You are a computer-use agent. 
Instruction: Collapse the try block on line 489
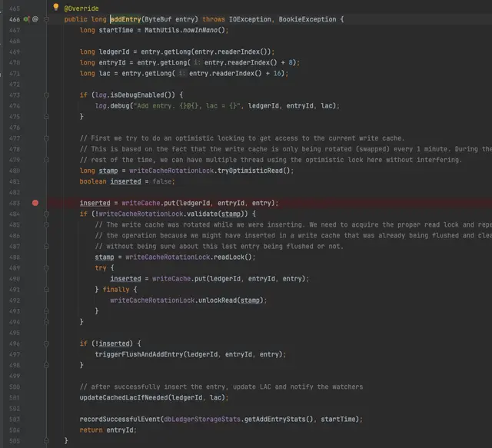pyautogui.click(x=46, y=268)
